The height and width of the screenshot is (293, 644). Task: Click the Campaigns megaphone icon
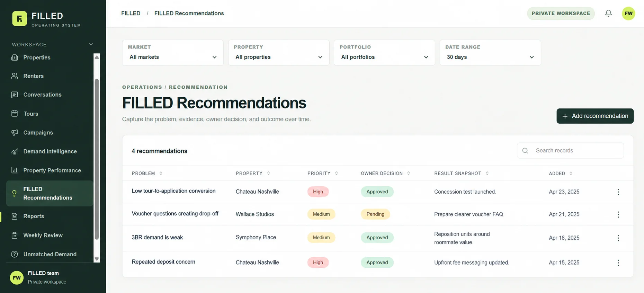coord(15,133)
